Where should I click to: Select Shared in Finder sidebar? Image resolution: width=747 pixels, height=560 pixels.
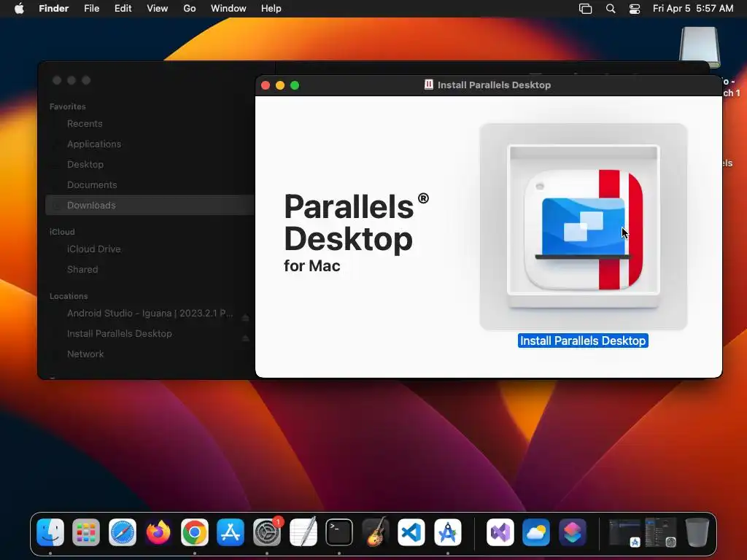(x=82, y=270)
